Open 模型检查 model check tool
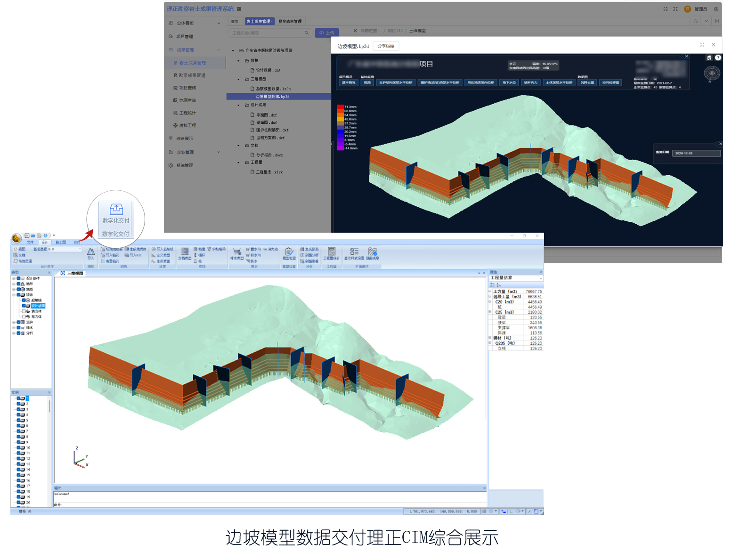Image resolution: width=732 pixels, height=560 pixels. point(289,253)
